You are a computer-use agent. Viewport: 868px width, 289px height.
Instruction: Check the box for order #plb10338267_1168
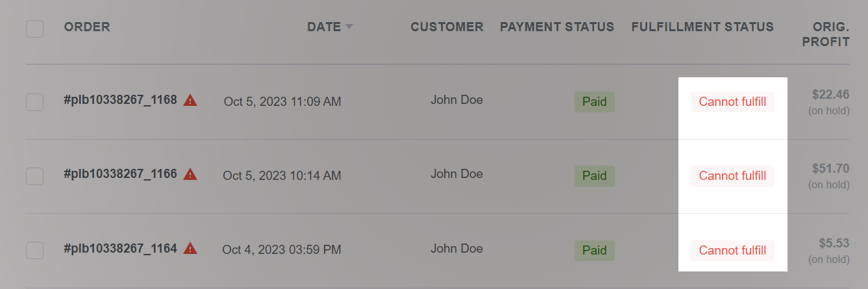click(x=35, y=102)
